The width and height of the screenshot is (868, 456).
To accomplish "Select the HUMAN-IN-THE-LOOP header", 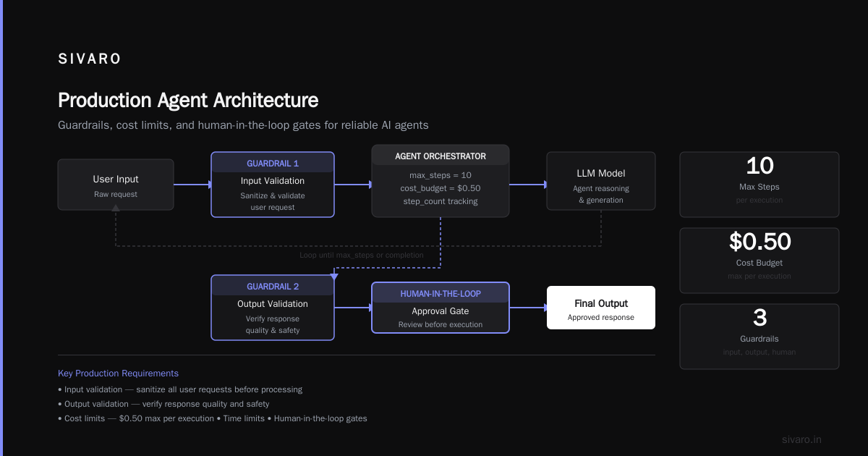I will coord(441,294).
